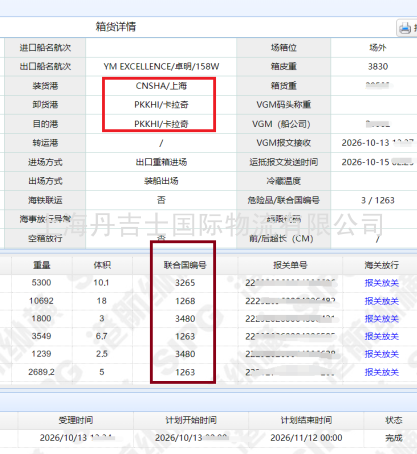Select volume cell 10.1
Image resolution: width=417 pixels, height=454 pixels.
point(102,283)
